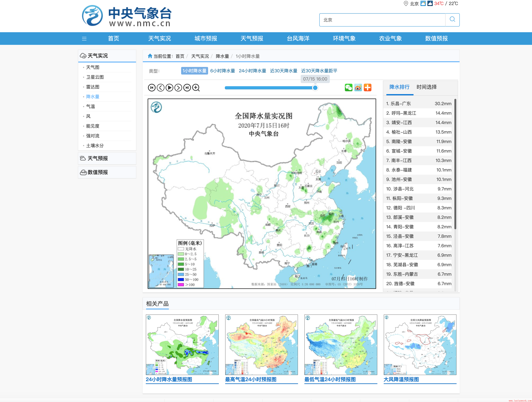
Task: Jump to last frame of animation
Action: (x=187, y=88)
